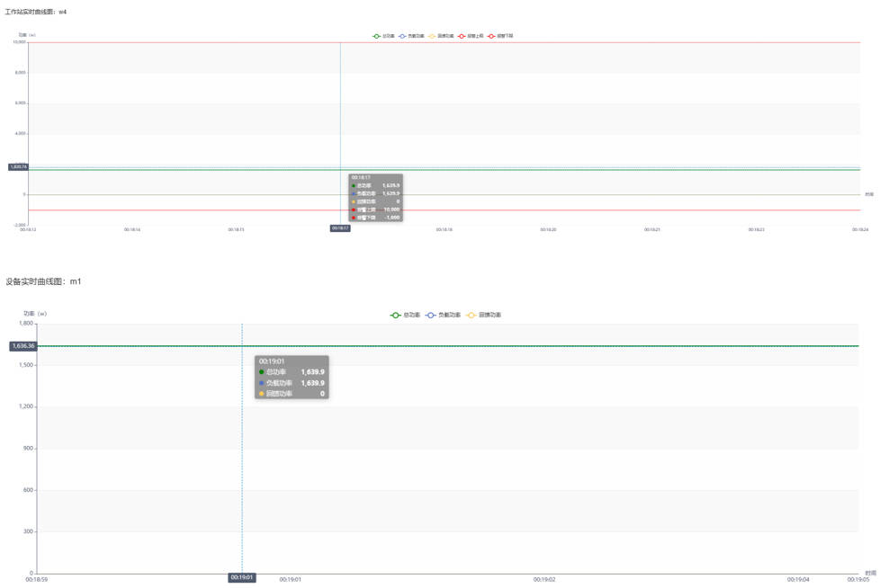Viewport: 880px width, 588px height.
Task: Click green 总功率 legend icon in m1 chart
Action: (396, 316)
